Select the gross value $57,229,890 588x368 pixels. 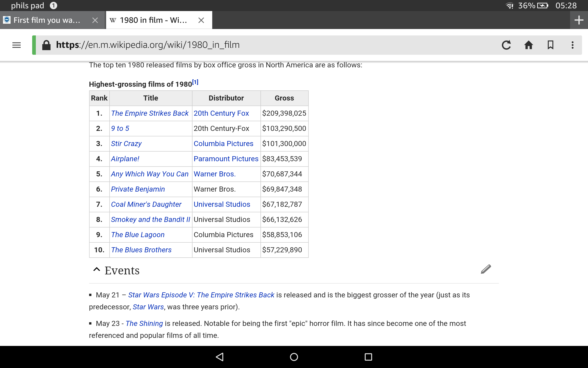tap(282, 250)
